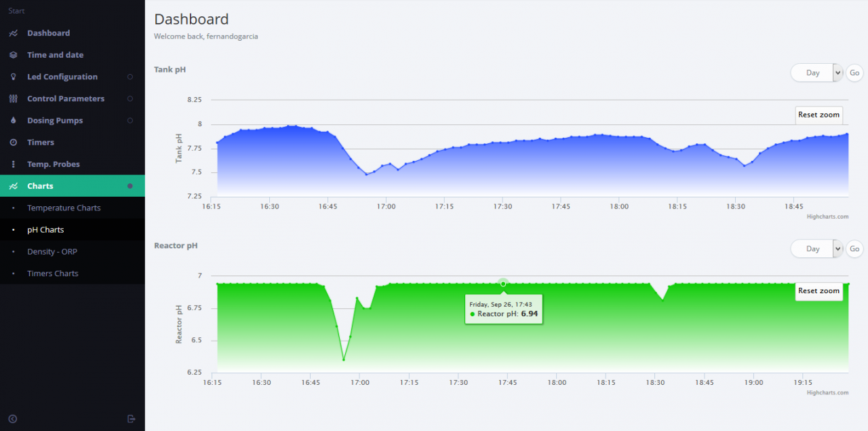Viewport: 868px width, 431px height.
Task: Open Timers Charts submenu item
Action: pyautogui.click(x=53, y=274)
